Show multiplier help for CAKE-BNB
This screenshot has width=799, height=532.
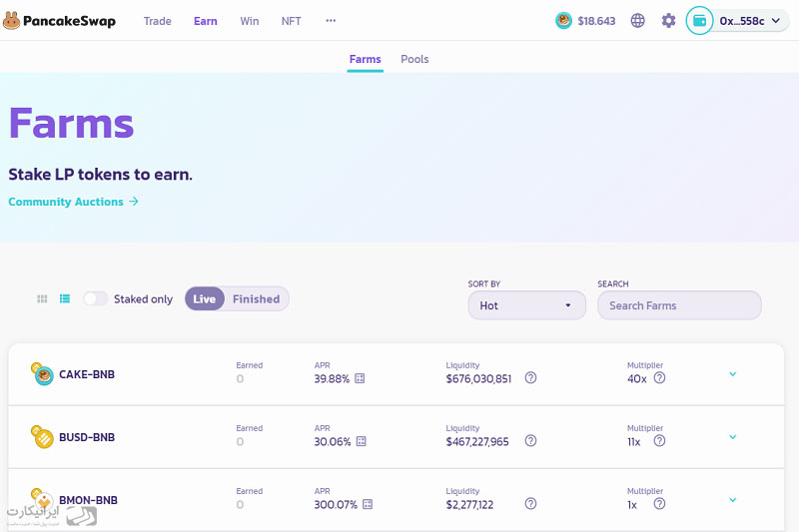pyautogui.click(x=659, y=378)
